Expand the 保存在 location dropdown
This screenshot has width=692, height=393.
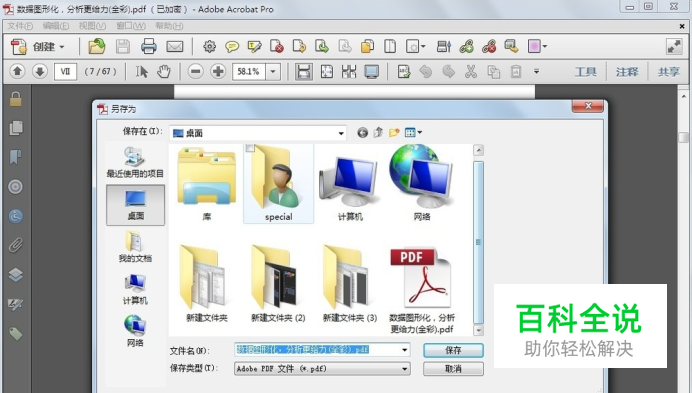(341, 133)
